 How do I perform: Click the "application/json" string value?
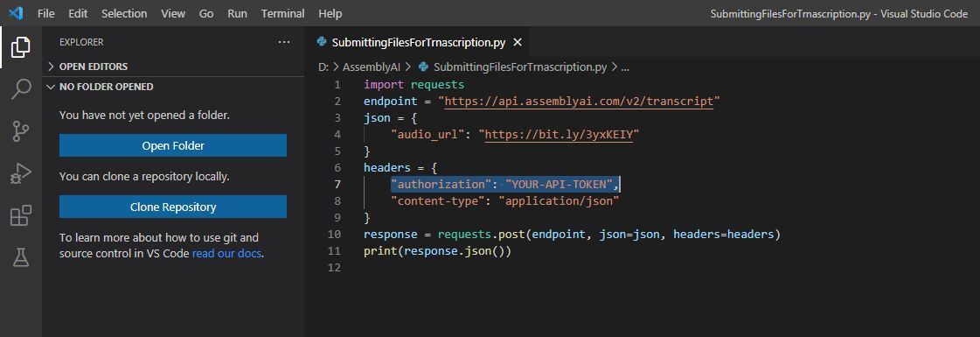pos(559,201)
